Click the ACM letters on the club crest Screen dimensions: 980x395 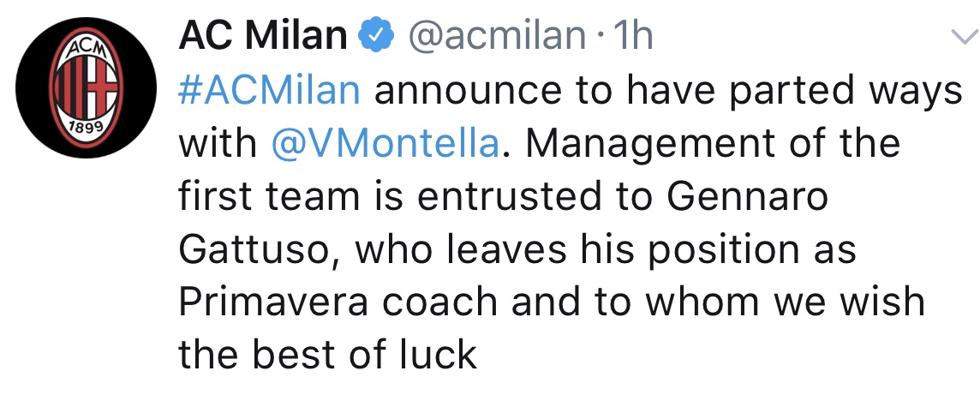tap(87, 50)
